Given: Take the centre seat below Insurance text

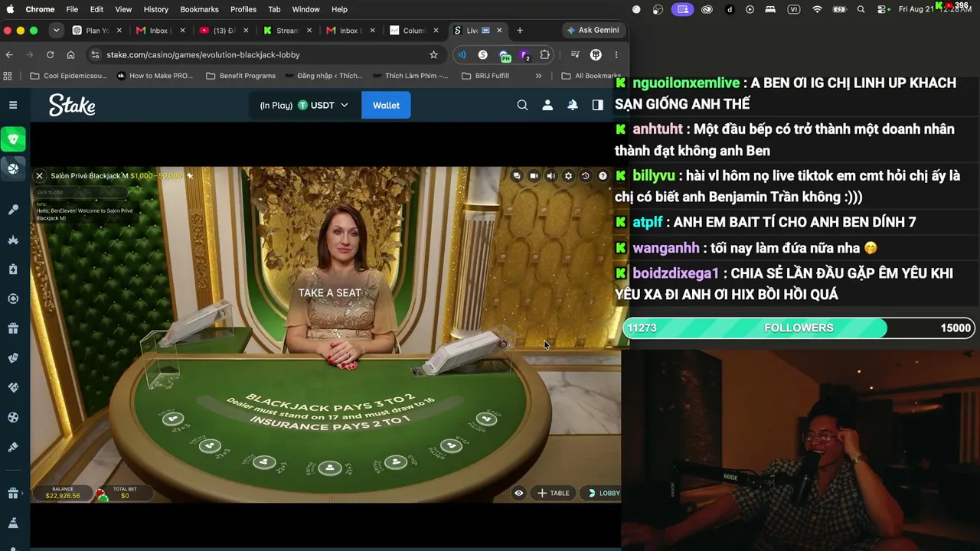Looking at the screenshot, I should [x=330, y=468].
